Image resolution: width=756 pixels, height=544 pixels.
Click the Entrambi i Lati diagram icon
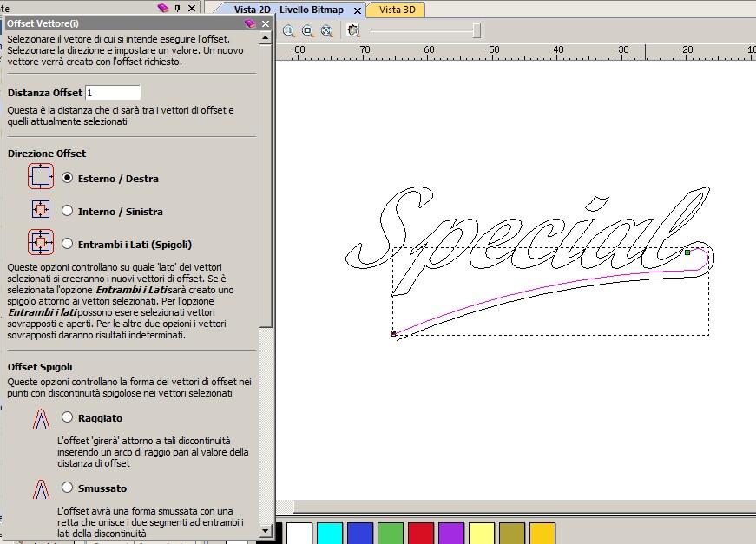(41, 243)
